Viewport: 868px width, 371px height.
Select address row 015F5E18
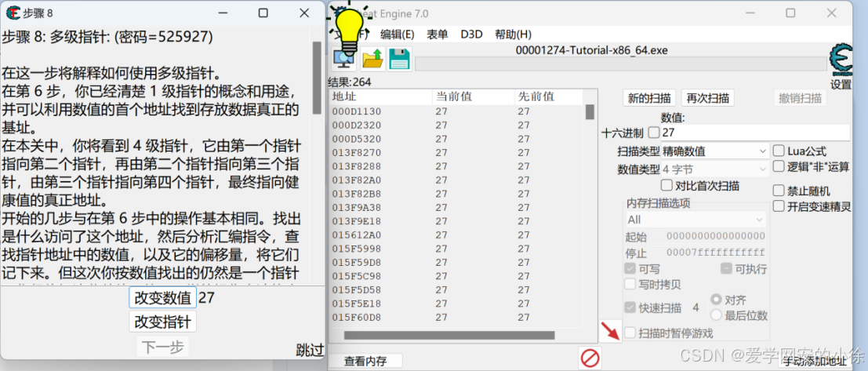pyautogui.click(x=456, y=304)
